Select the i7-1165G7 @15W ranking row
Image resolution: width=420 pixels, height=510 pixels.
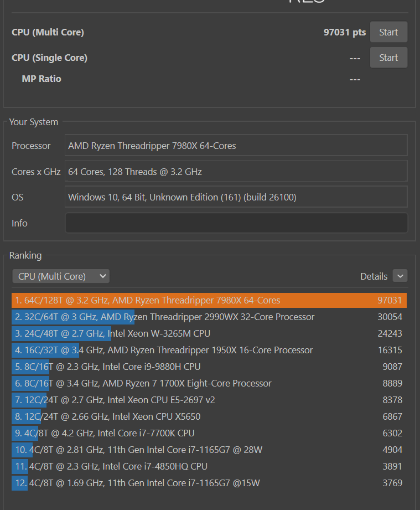tap(209, 483)
